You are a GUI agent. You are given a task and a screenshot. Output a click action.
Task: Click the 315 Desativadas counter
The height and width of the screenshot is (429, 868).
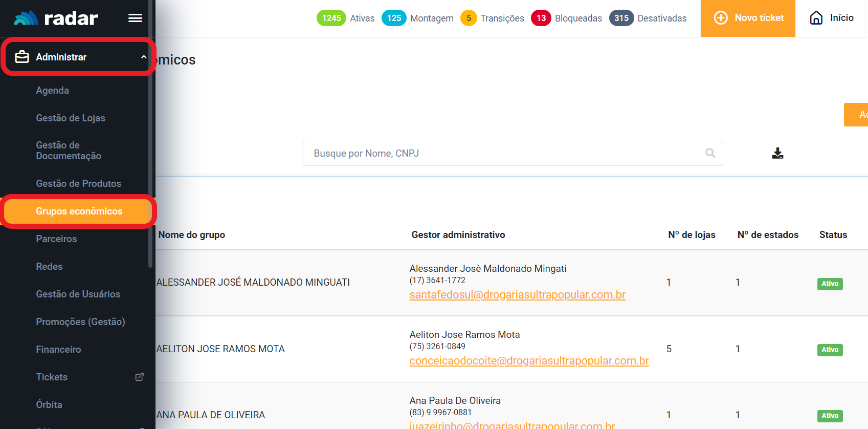click(x=621, y=18)
